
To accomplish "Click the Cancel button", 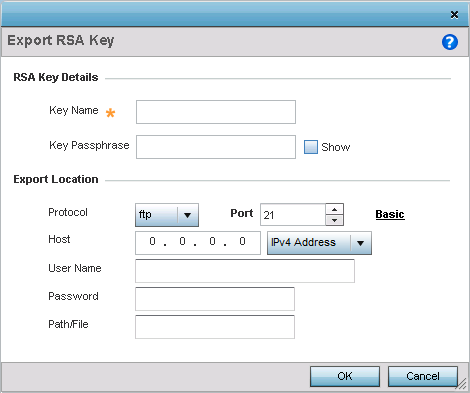I will click(x=423, y=376).
